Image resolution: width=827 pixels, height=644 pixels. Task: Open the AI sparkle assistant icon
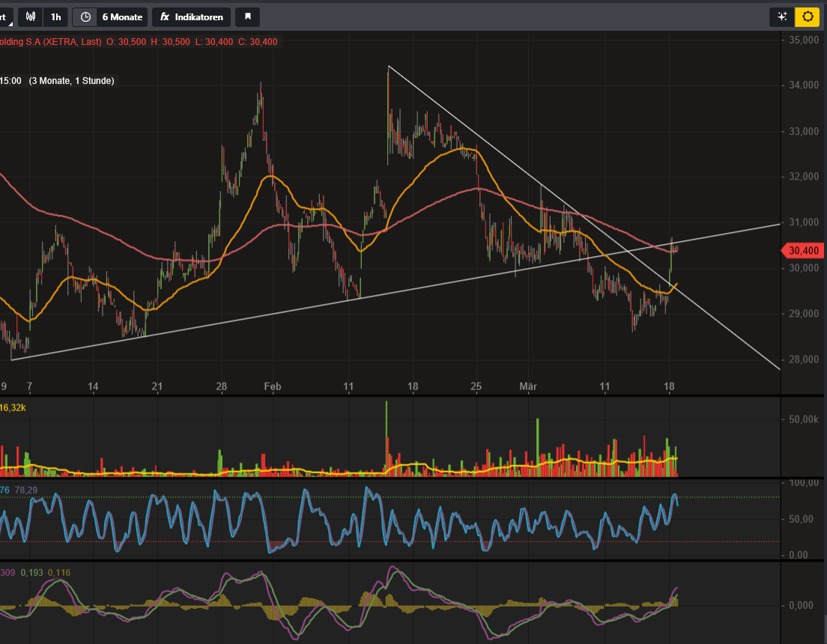click(781, 16)
